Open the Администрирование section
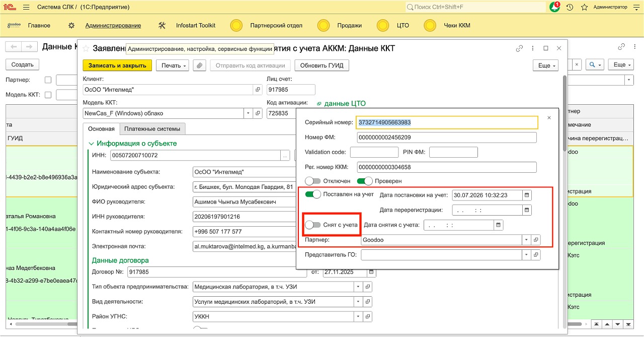Screen dimensions: 644x337 tap(113, 25)
